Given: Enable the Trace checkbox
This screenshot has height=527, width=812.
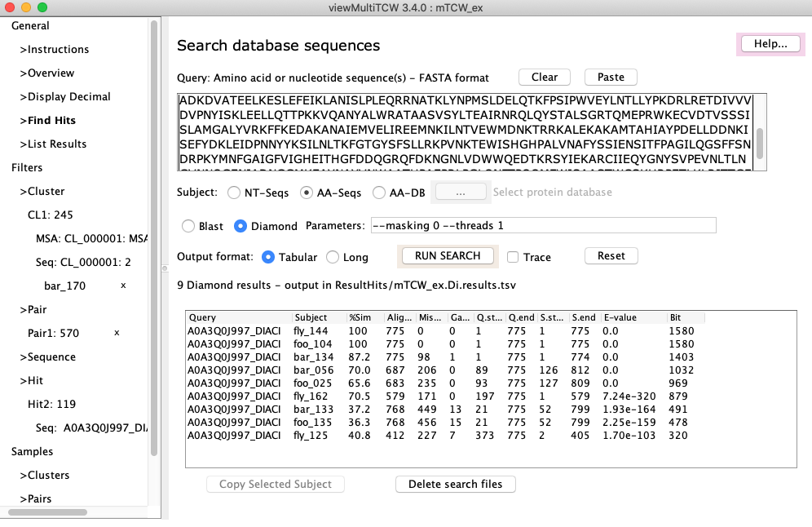Looking at the screenshot, I should [x=513, y=257].
